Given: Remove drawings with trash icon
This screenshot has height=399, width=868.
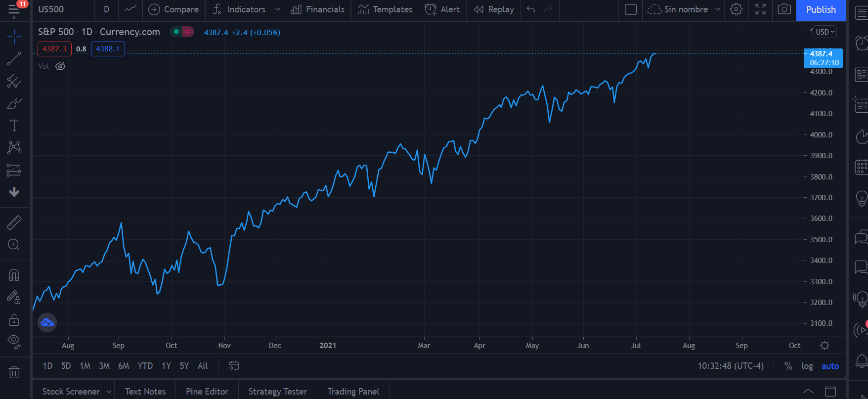Looking at the screenshot, I should click(x=14, y=372).
